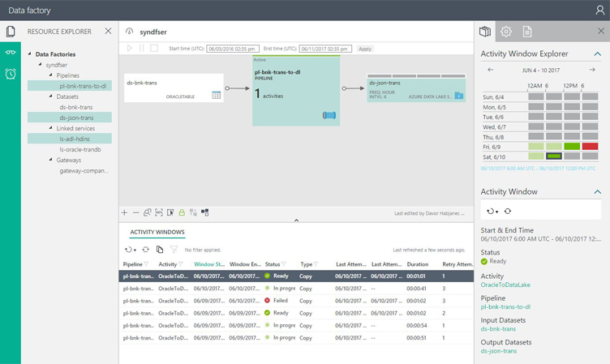Viewport: 610px width, 364px height.
Task: Click zoom to fit icon
Action: tap(147, 212)
